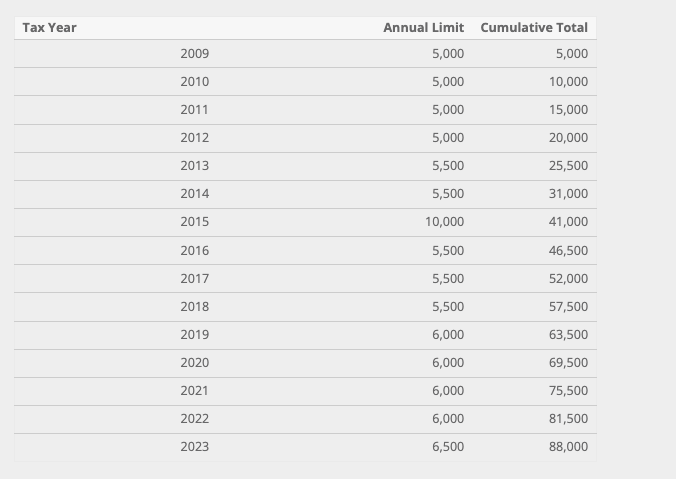
Task: Click the Tax Year column header
Action: click(x=50, y=27)
